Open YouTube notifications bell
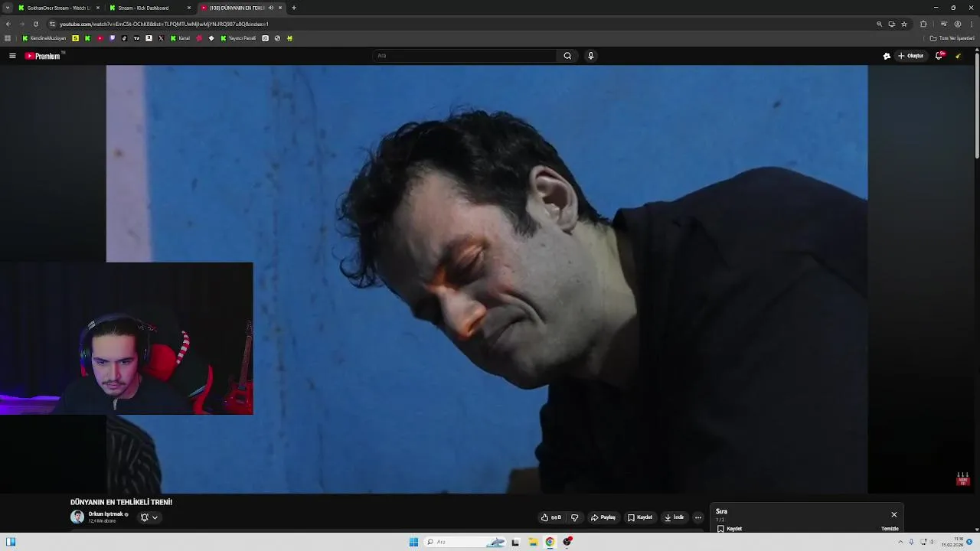The height and width of the screenshot is (551, 980). tap(939, 56)
